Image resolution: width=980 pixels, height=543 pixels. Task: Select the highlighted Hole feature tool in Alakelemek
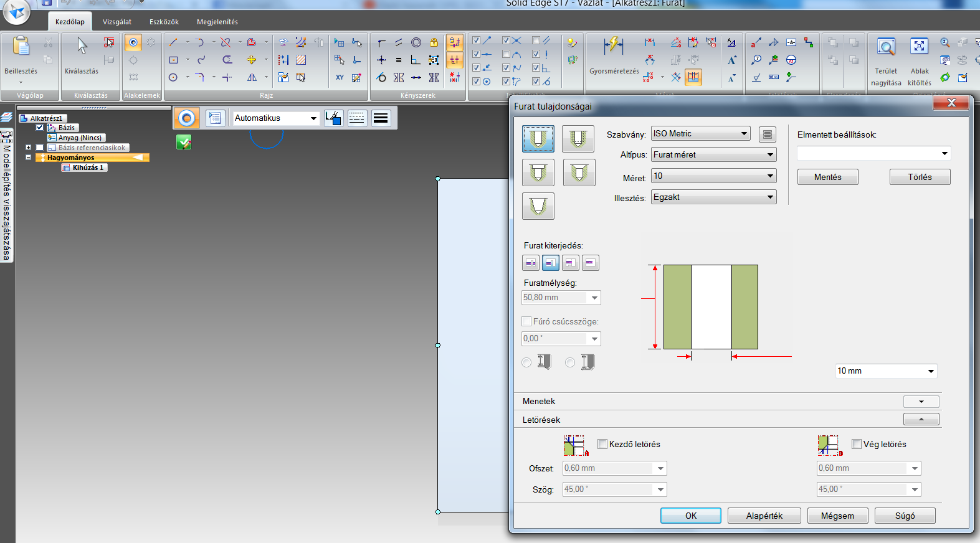133,42
